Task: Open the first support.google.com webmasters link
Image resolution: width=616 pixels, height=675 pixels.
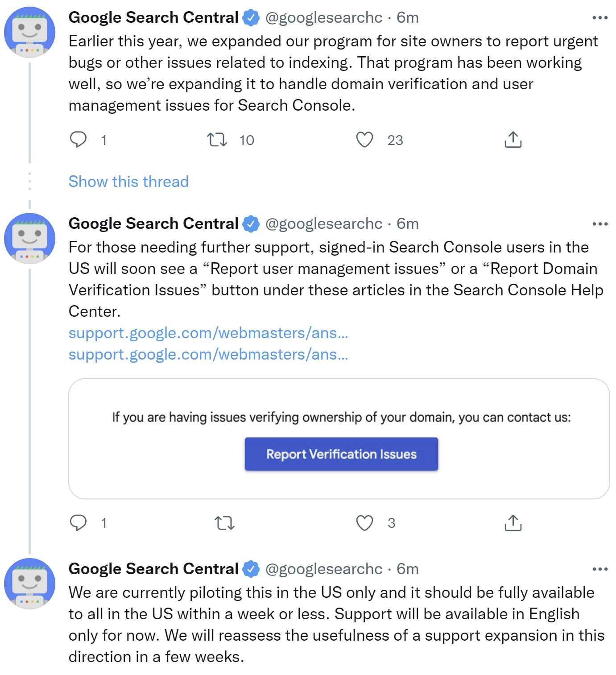Action: 208,332
